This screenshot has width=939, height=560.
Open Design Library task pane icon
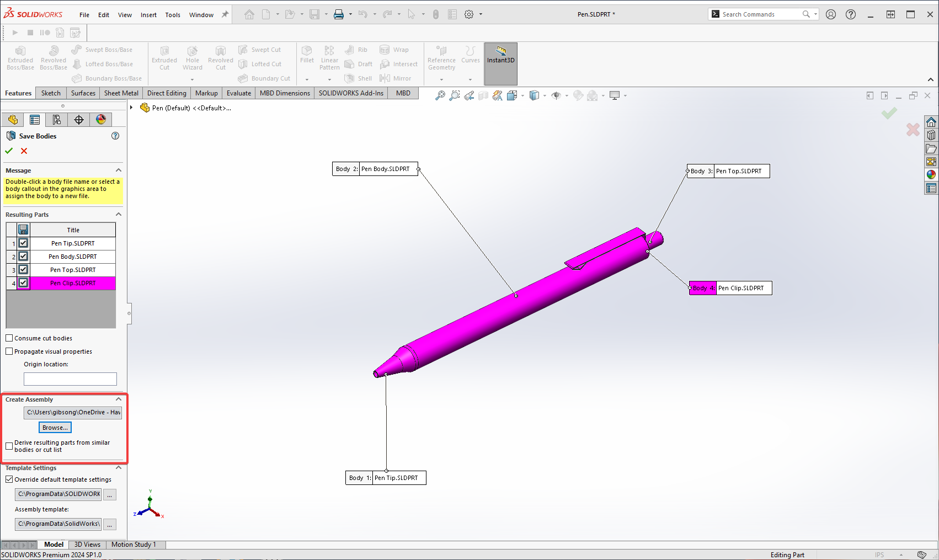pyautogui.click(x=931, y=135)
